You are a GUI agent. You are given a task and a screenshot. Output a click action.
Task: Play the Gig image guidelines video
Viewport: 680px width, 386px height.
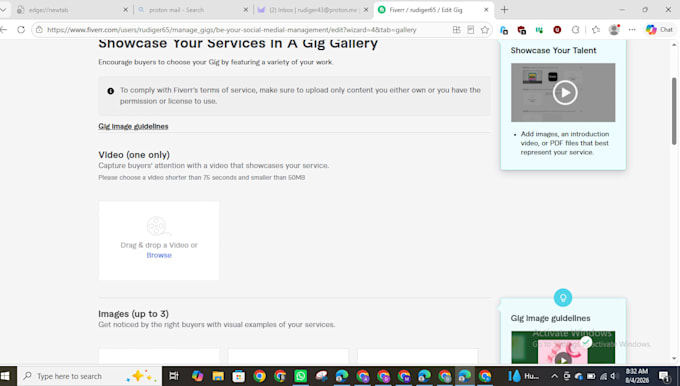(563, 359)
